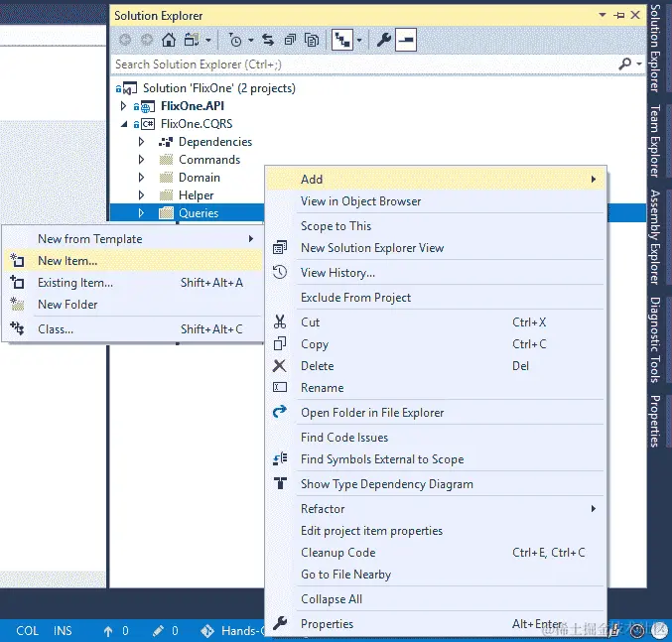Screen dimensions: 672x642
Task: Select the FlixOne.API project
Action: [193, 106]
